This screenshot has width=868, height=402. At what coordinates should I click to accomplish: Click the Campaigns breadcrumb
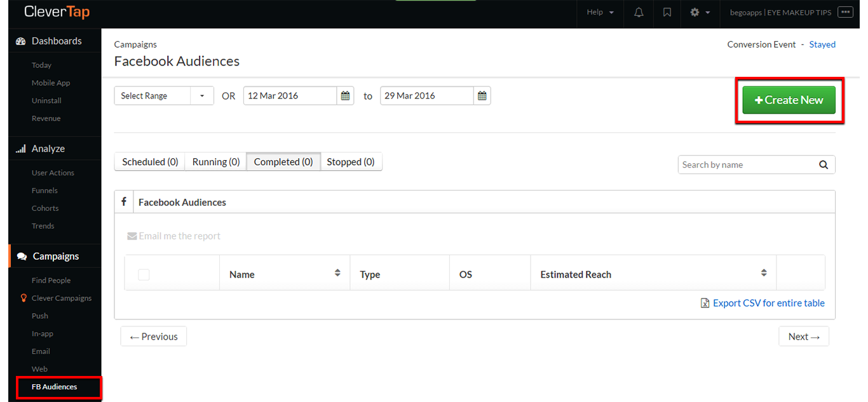tap(135, 44)
